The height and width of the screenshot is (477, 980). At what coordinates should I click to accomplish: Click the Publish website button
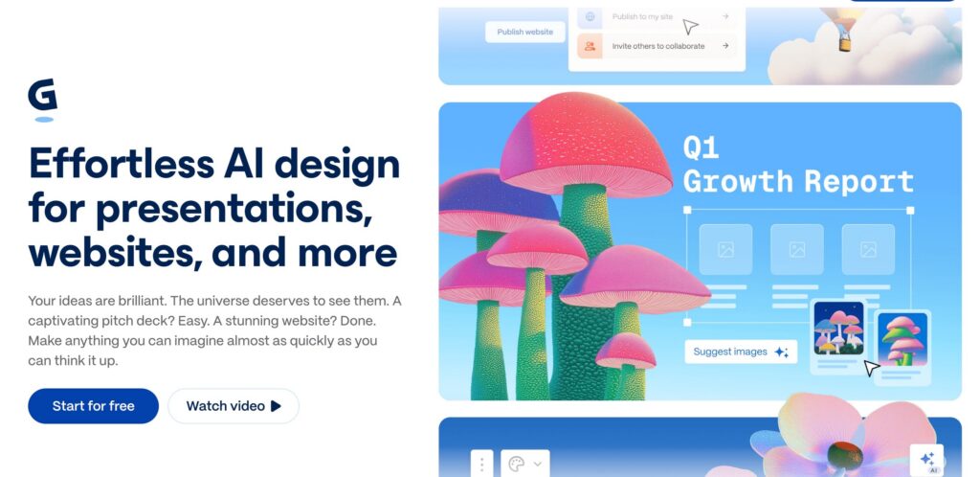coord(525,32)
